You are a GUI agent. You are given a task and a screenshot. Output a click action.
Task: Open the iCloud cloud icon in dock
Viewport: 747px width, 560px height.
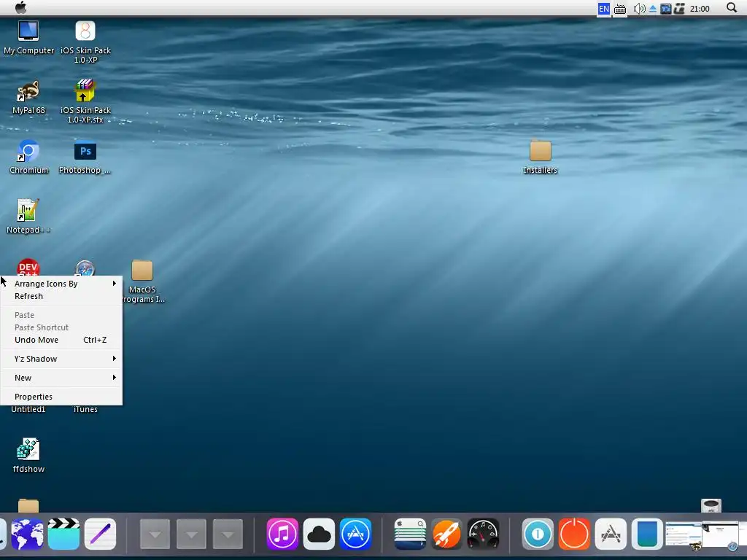pos(320,534)
